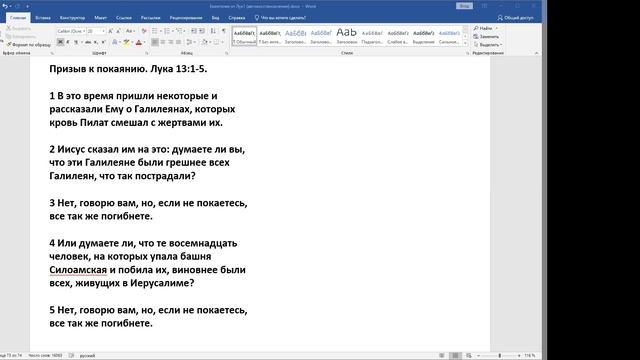Cut selection (Вырезать)
Screen dimensions: 640x360
click(x=18, y=29)
